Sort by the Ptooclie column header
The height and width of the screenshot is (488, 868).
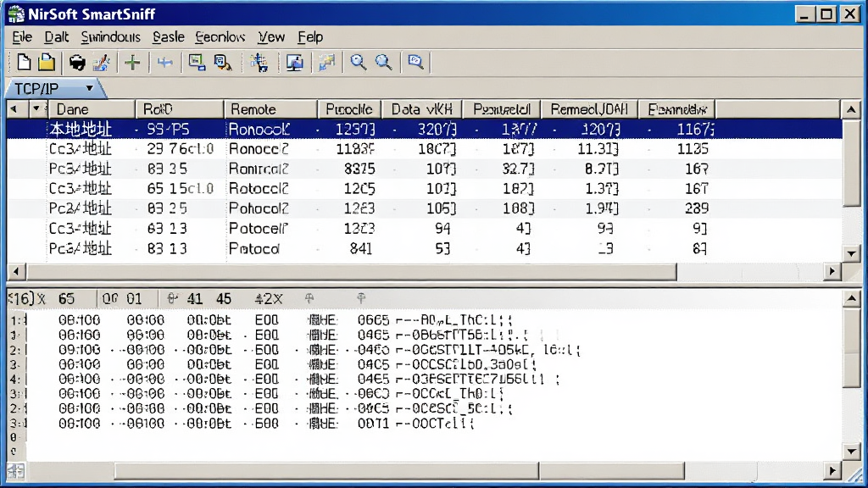[x=348, y=109]
